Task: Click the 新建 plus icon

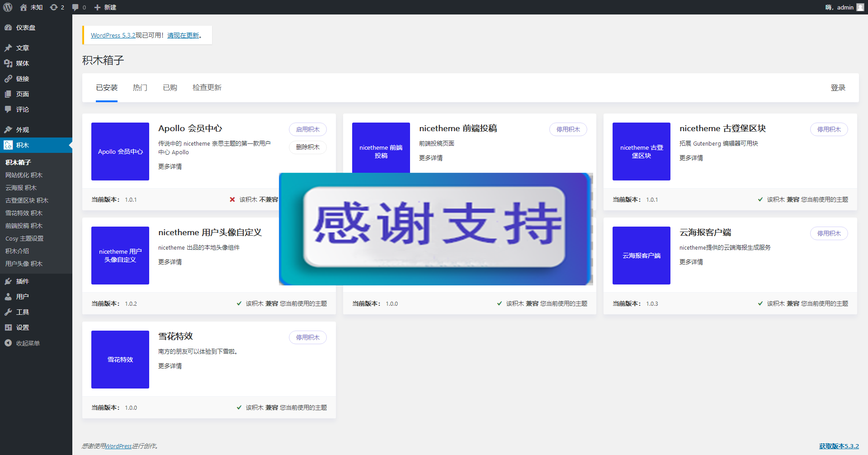Action: coord(105,7)
